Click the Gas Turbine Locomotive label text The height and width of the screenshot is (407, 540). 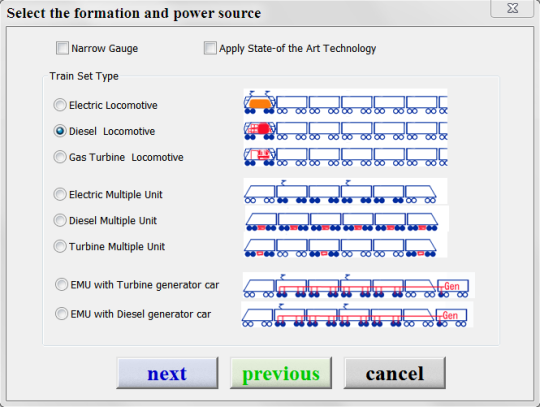point(126,157)
